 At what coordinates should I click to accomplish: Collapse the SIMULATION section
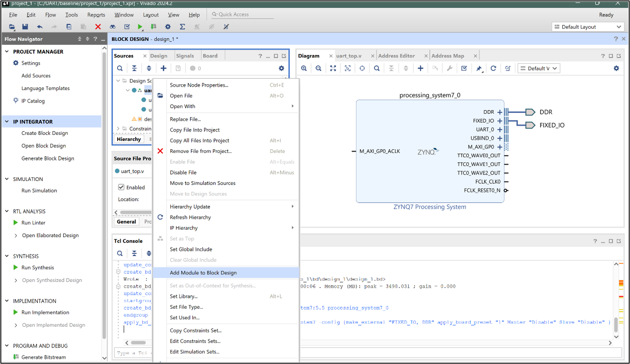(7, 179)
